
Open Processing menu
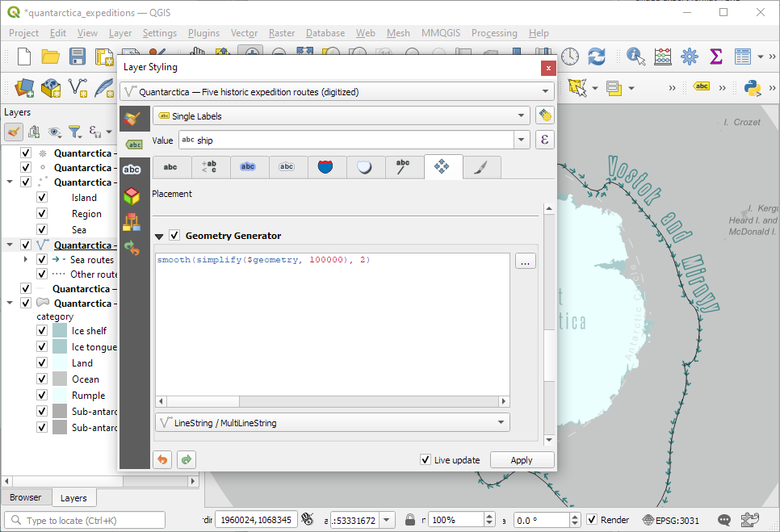click(494, 33)
